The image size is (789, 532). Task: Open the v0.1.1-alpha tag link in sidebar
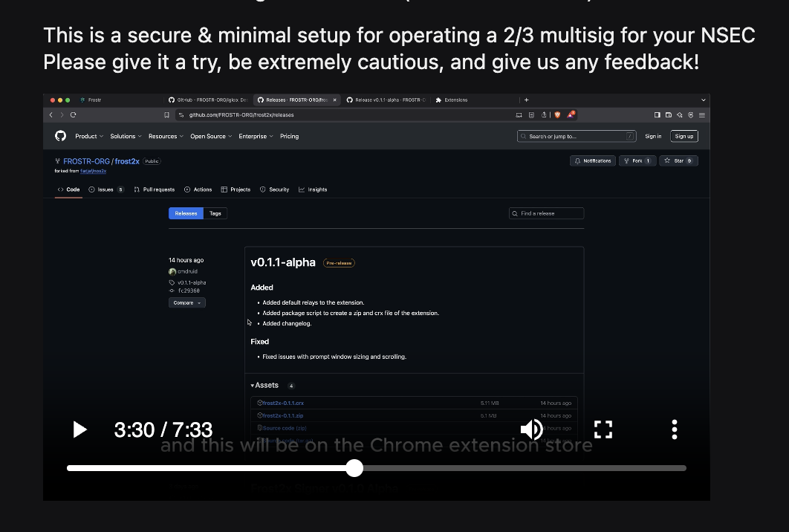(191, 283)
